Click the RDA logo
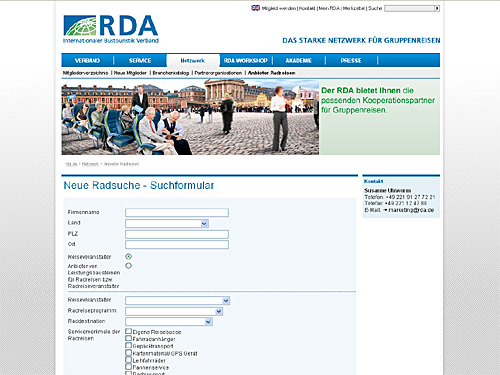 [111, 29]
